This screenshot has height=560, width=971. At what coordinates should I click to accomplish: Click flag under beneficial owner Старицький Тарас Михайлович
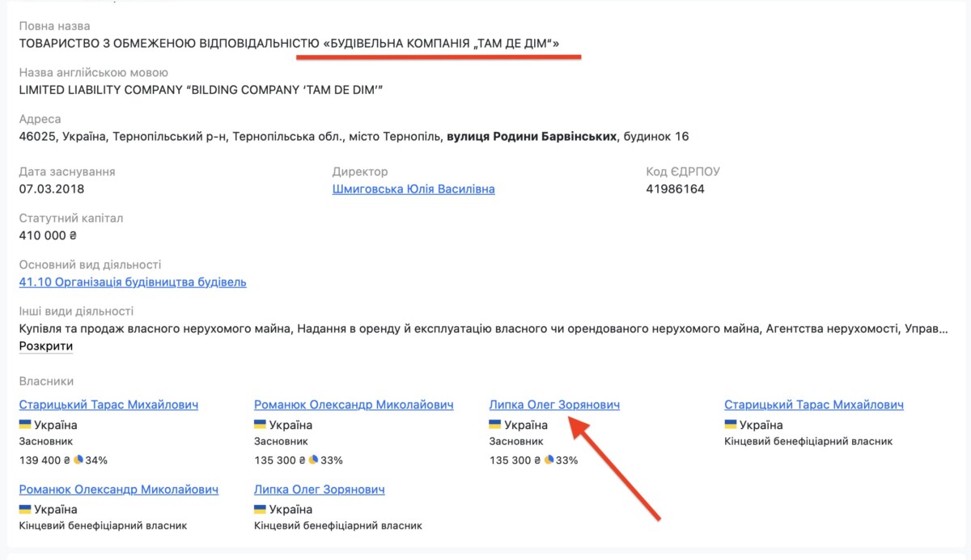[x=731, y=425]
